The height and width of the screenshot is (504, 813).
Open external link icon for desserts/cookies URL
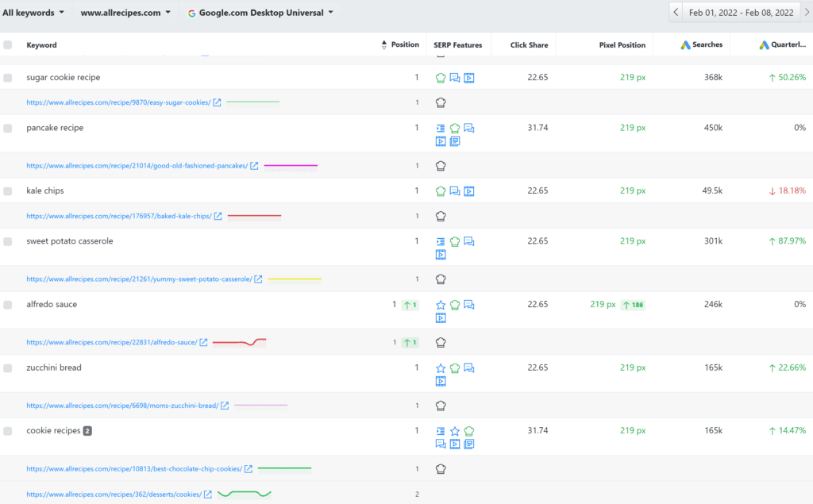click(x=208, y=494)
